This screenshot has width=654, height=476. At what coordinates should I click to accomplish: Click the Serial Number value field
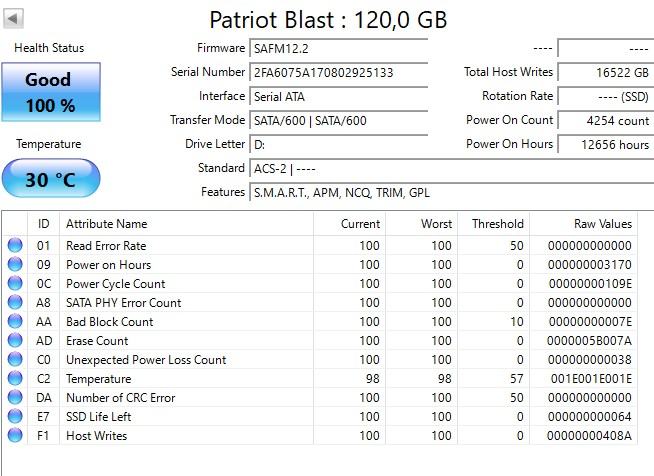click(338, 72)
